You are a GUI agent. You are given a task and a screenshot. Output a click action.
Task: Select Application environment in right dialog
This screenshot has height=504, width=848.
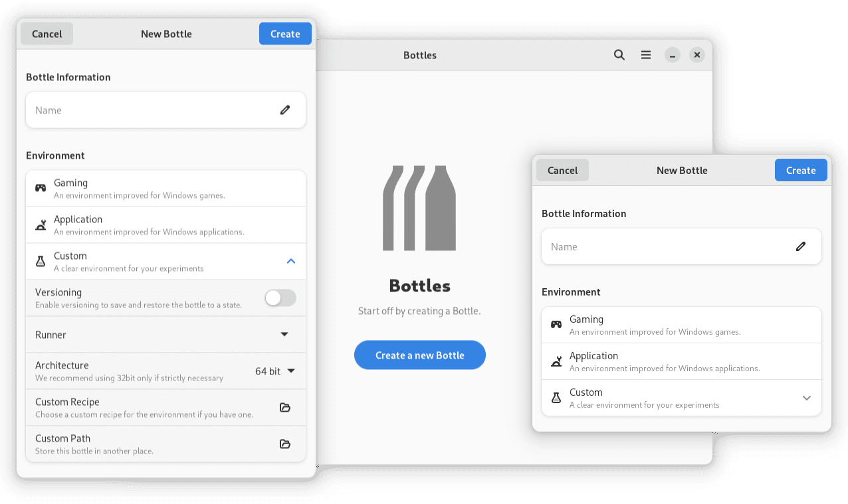681,361
